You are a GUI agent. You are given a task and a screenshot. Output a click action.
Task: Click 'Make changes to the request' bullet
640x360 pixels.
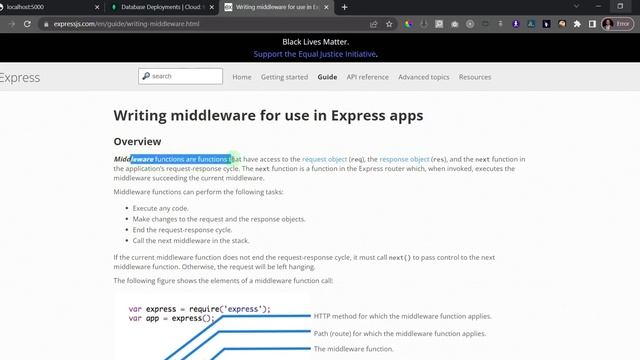click(219, 219)
